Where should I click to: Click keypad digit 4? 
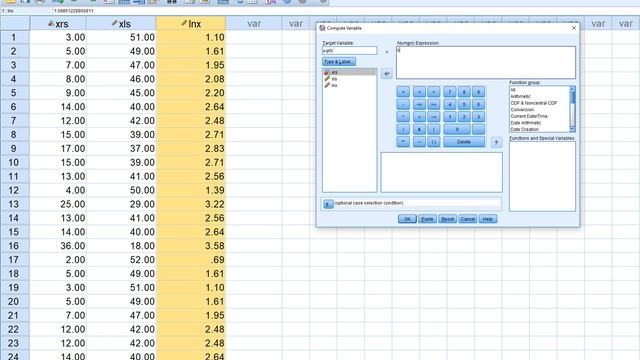(x=450, y=104)
